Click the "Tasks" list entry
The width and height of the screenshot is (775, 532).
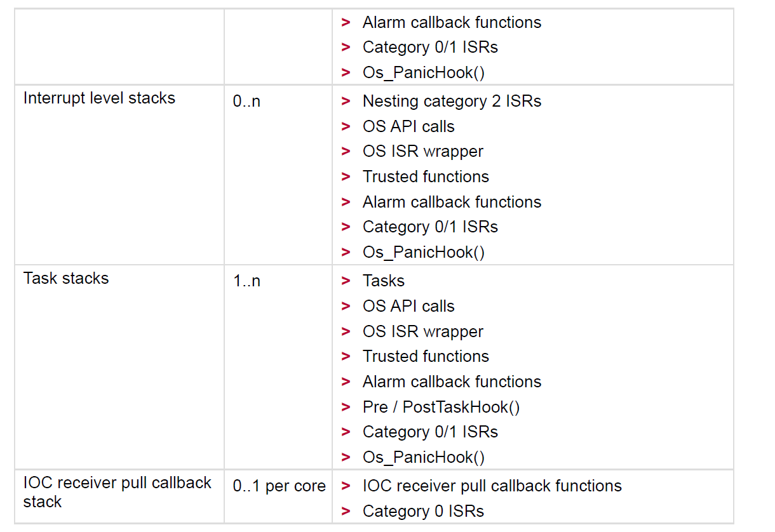[383, 281]
